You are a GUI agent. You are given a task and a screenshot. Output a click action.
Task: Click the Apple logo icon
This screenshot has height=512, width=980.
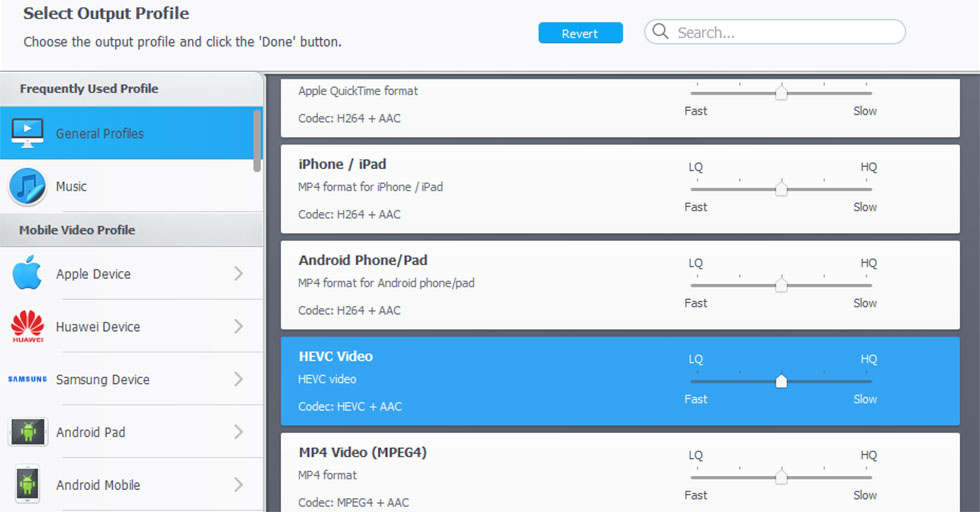[x=27, y=273]
